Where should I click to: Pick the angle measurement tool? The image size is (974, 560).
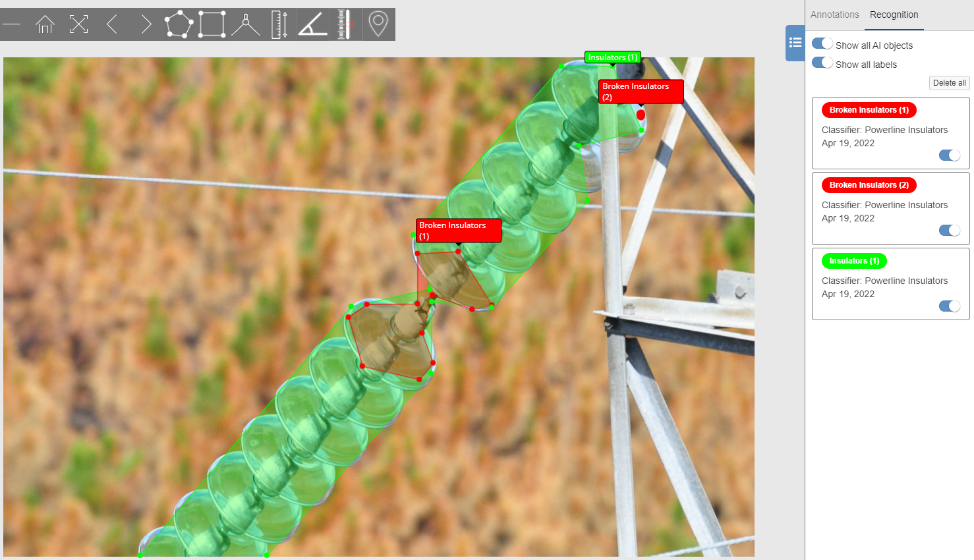click(x=313, y=25)
